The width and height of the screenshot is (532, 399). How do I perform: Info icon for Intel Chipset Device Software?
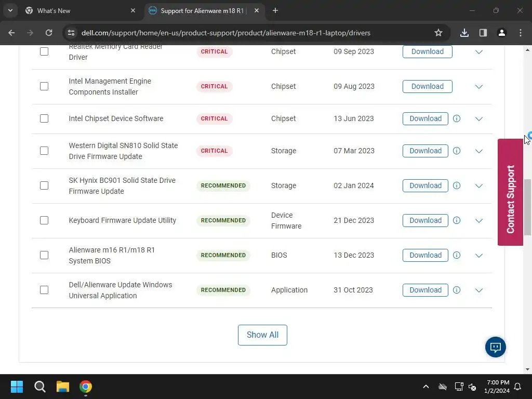tap(457, 118)
